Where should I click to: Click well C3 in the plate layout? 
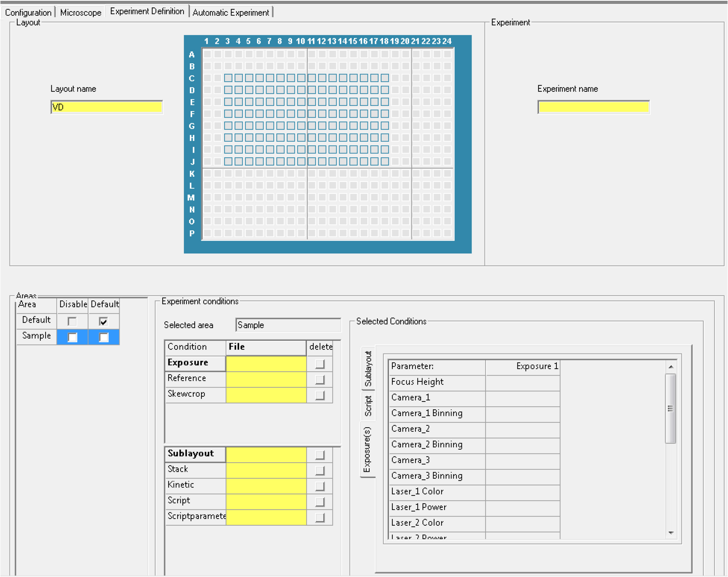point(228,78)
